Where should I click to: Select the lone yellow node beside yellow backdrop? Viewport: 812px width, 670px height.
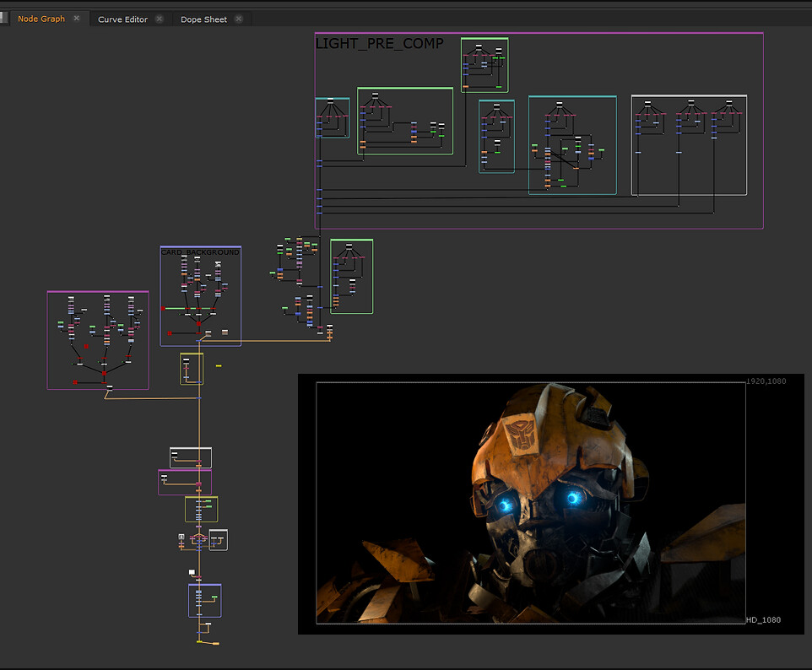pos(219,365)
